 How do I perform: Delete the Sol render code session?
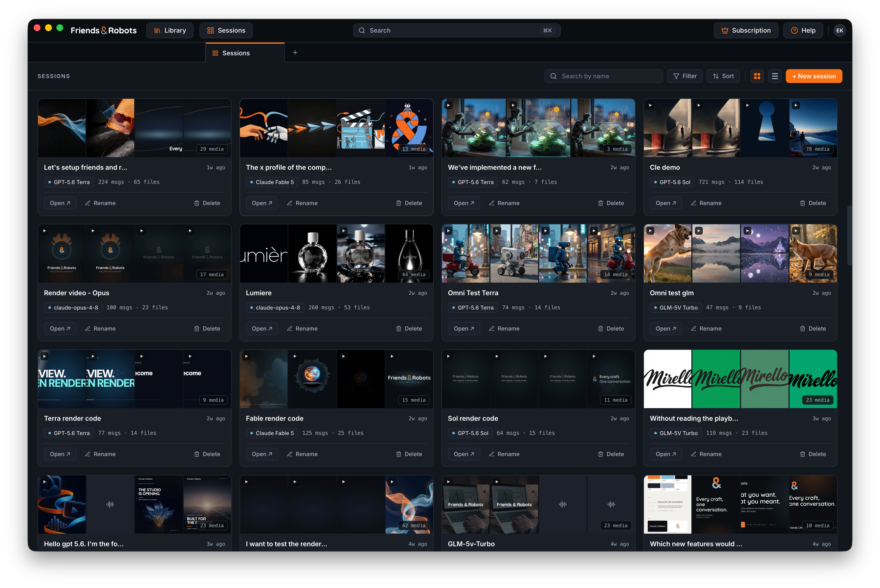611,454
